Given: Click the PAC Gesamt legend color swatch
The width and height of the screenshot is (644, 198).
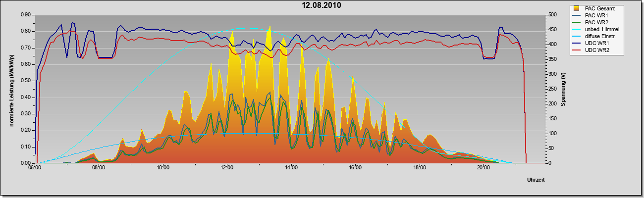Looking at the screenshot, I should [x=577, y=8].
